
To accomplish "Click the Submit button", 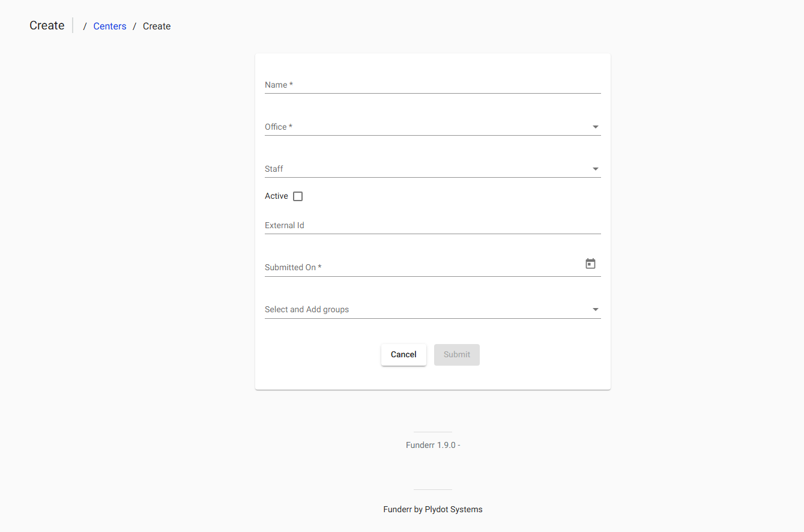I will coord(456,354).
